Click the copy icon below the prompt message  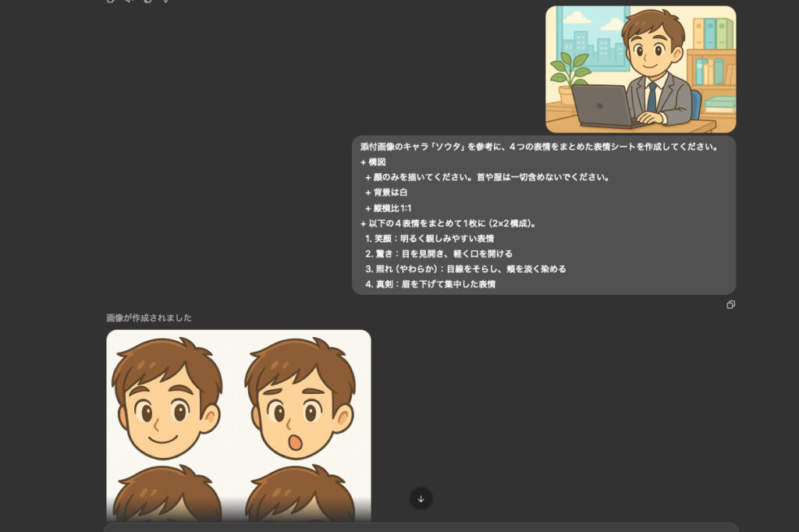(x=730, y=305)
